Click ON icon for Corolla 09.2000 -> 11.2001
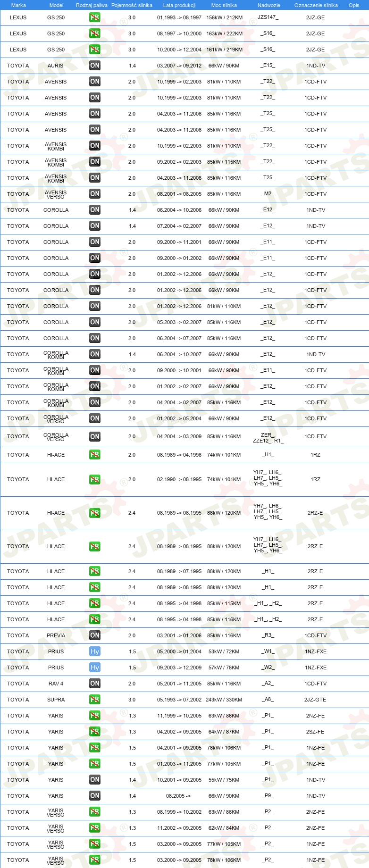369x868 pixels. [x=95, y=242]
